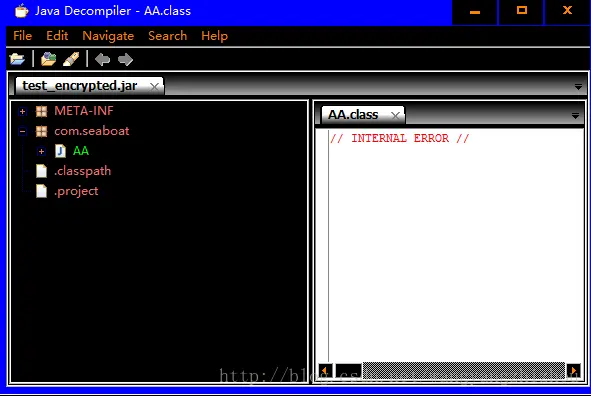Click the AA Java class file icon
Viewport: 591px width, 396px height.
[x=60, y=151]
